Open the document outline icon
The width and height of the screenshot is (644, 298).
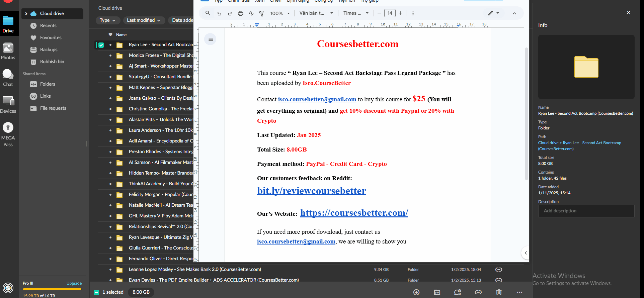coord(210,39)
